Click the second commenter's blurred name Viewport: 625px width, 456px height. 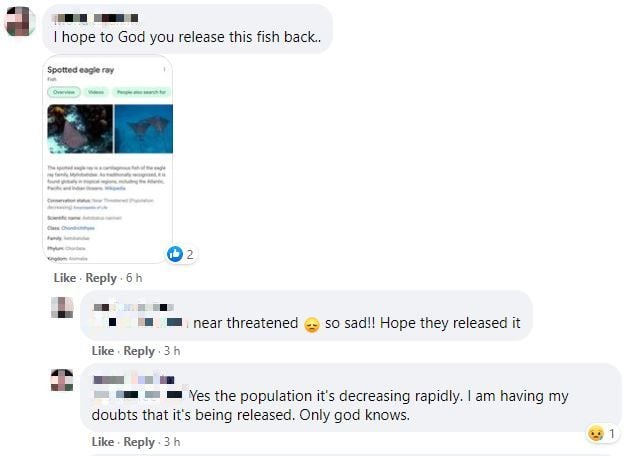tap(133, 307)
